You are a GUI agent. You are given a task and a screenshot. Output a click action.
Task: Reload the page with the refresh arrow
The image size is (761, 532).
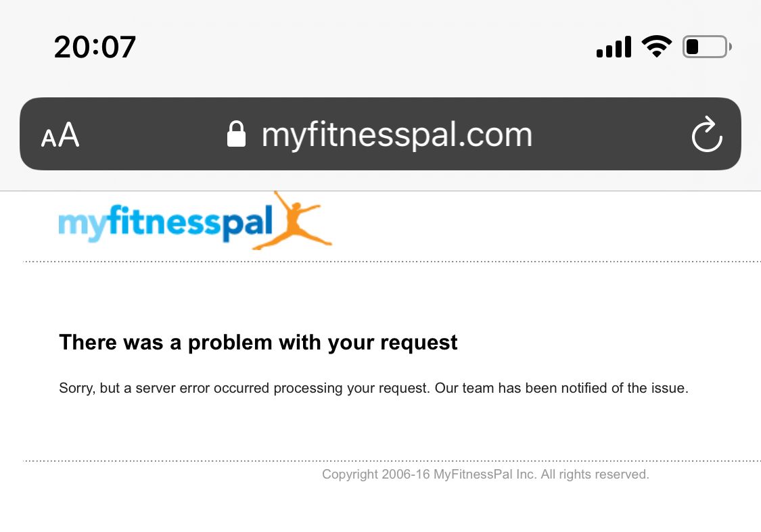(707, 135)
